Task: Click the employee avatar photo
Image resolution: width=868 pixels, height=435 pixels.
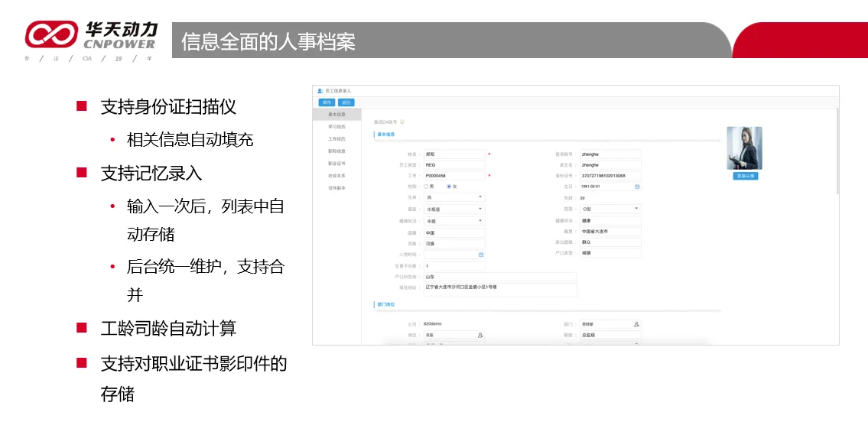Action: [x=744, y=148]
